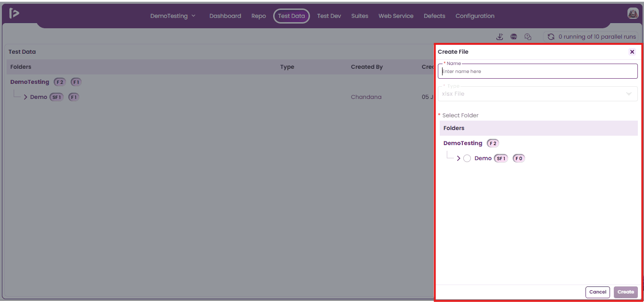This screenshot has width=644, height=302.
Task: Select the Demo folder radio button
Action: pos(467,158)
